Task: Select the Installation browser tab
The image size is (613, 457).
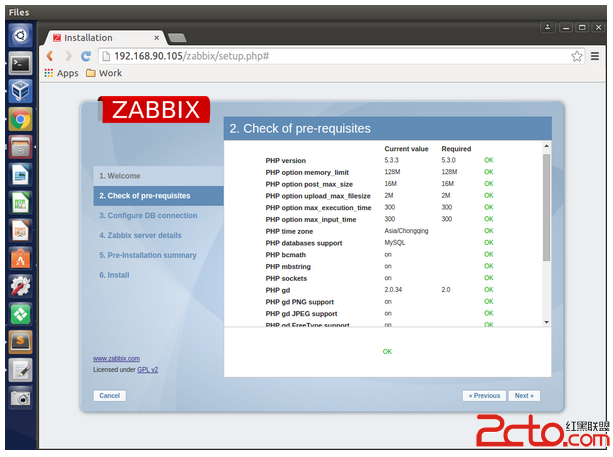Action: tap(104, 38)
